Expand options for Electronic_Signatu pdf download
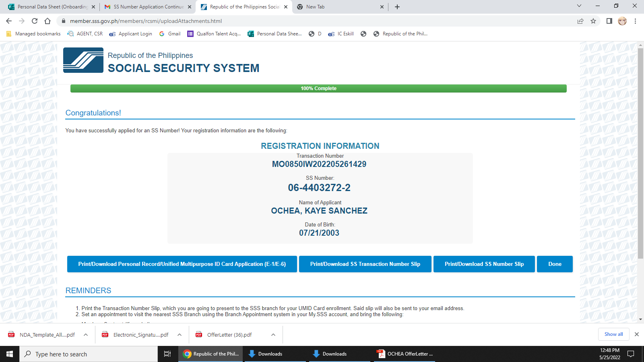 click(x=180, y=335)
